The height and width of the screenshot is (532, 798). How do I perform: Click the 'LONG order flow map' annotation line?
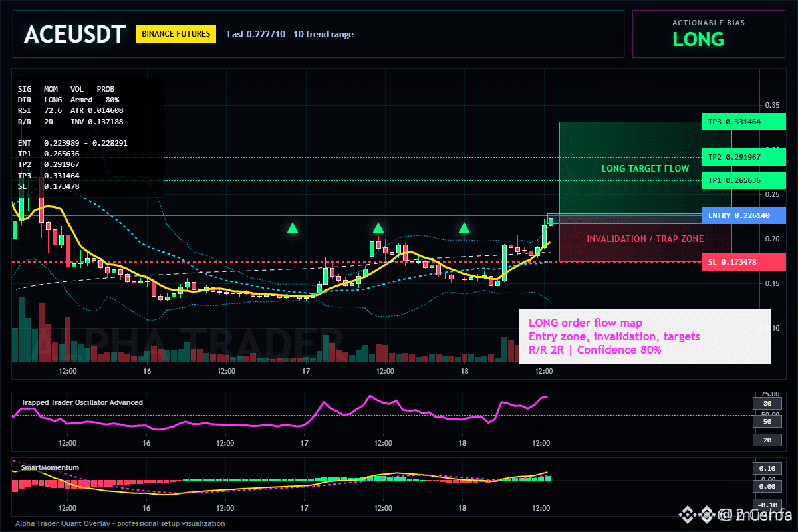(x=585, y=323)
